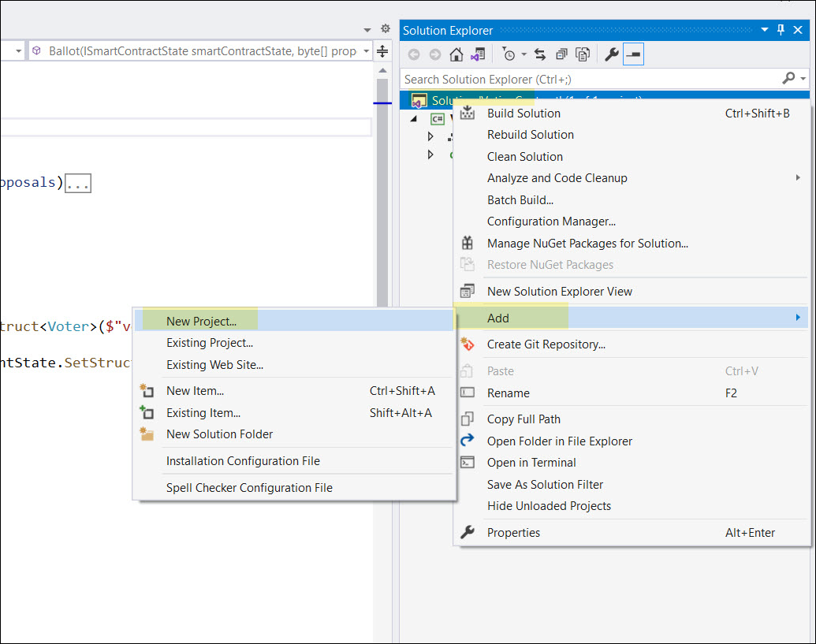This screenshot has width=816, height=644.
Task: Click the Solution node icon in tree
Action: tap(419, 100)
